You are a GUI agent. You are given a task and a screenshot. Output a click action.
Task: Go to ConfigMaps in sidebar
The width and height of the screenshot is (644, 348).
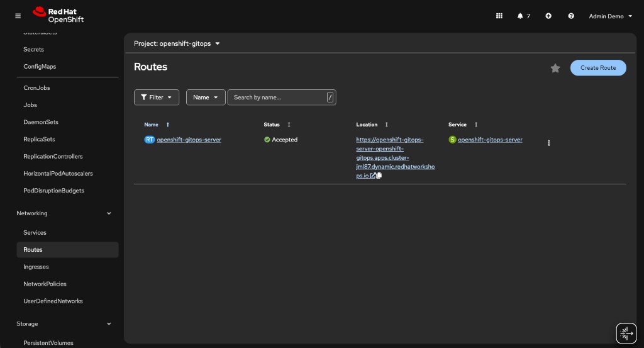[x=40, y=67]
